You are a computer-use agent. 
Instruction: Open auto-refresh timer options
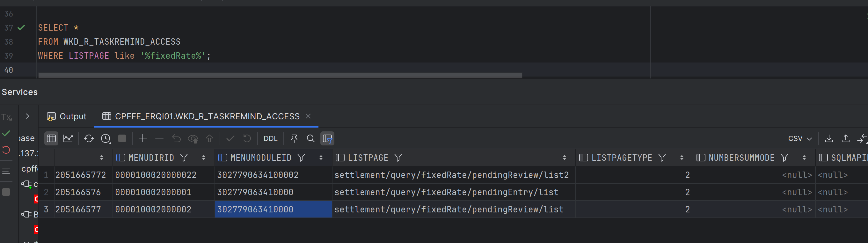pyautogui.click(x=106, y=138)
